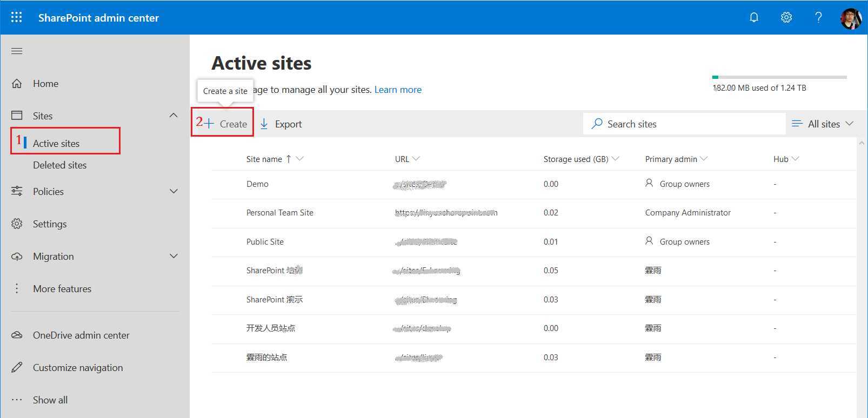Click the Site name sort arrow
The width and height of the screenshot is (868, 418).
coord(289,159)
